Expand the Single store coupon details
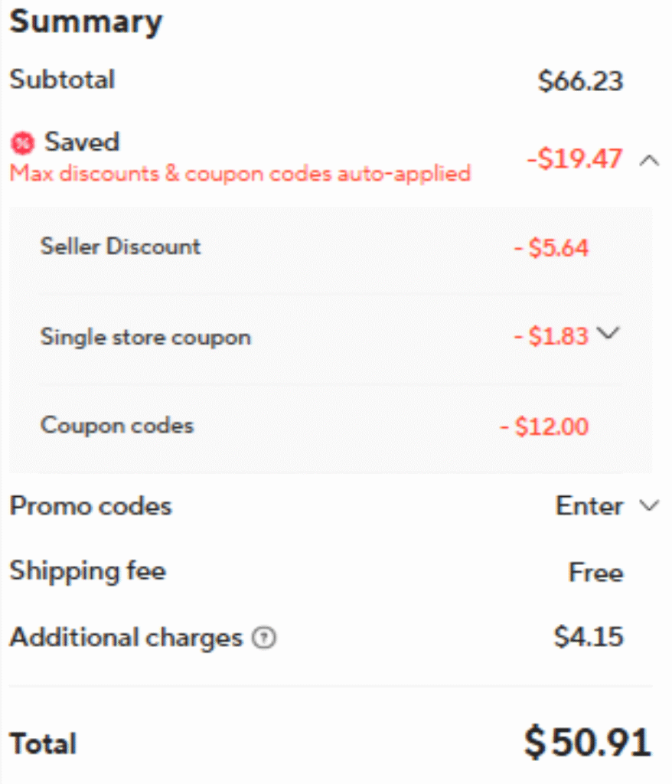Viewport: 672px width, 784px height. click(607, 334)
